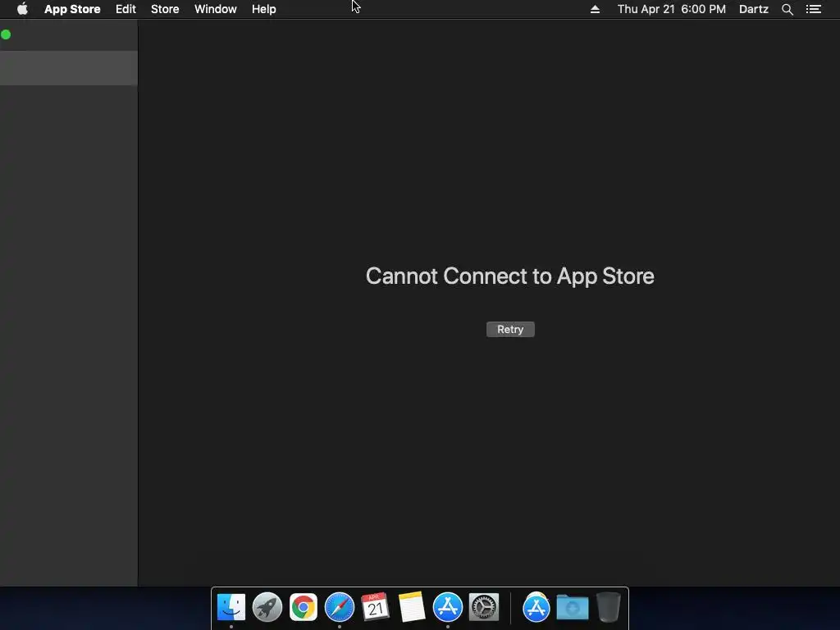Viewport: 840px width, 630px height.
Task: Open the Store menu
Action: (165, 9)
